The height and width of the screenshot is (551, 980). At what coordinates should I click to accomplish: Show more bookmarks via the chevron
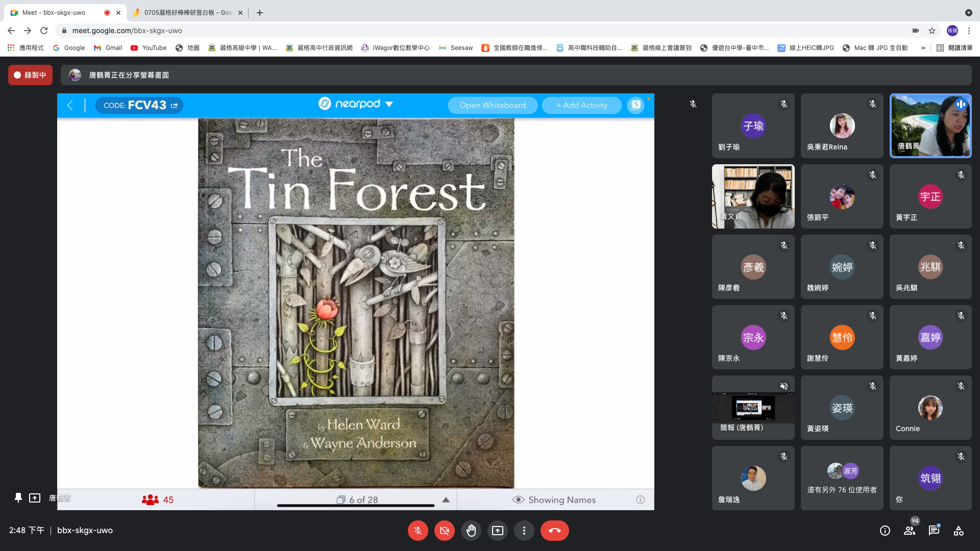coord(923,48)
